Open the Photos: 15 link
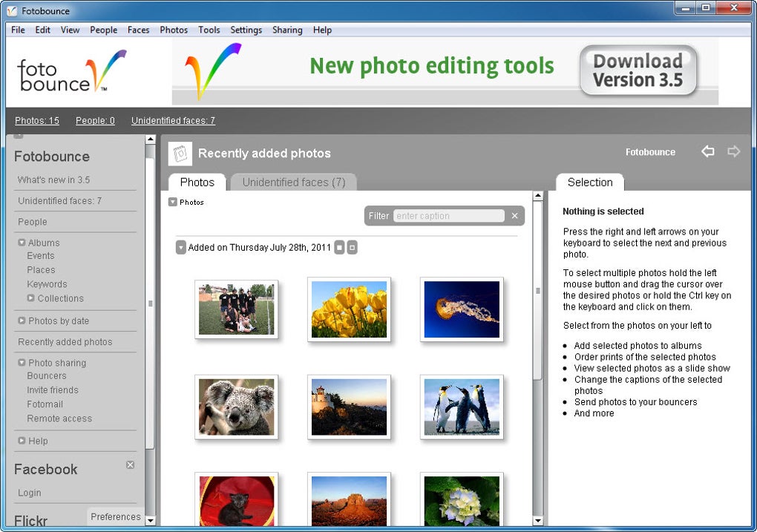The image size is (757, 532). 37,121
